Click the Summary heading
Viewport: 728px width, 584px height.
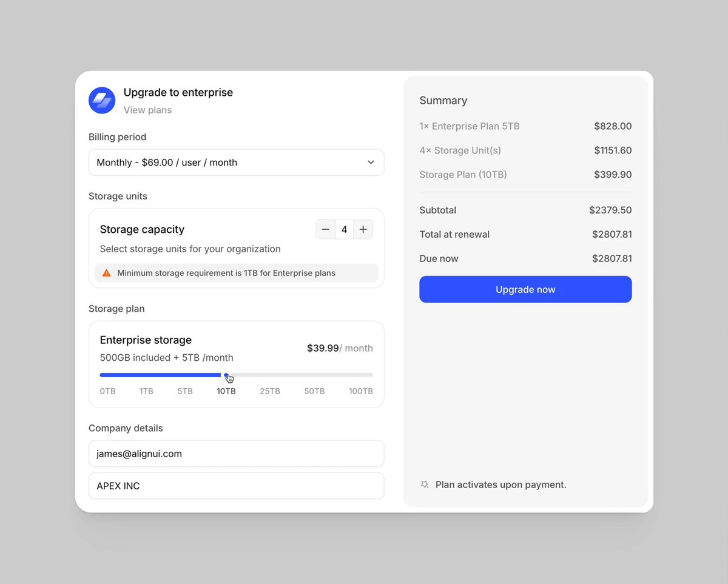(443, 101)
